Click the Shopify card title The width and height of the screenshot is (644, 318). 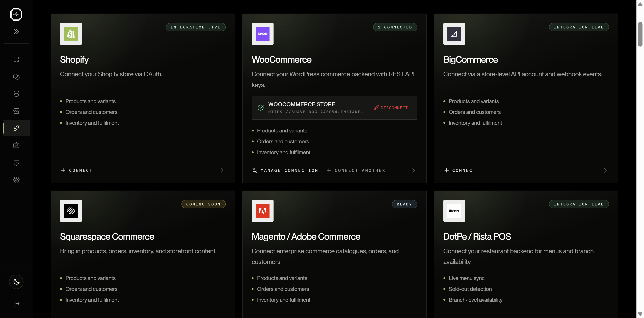pos(74,60)
